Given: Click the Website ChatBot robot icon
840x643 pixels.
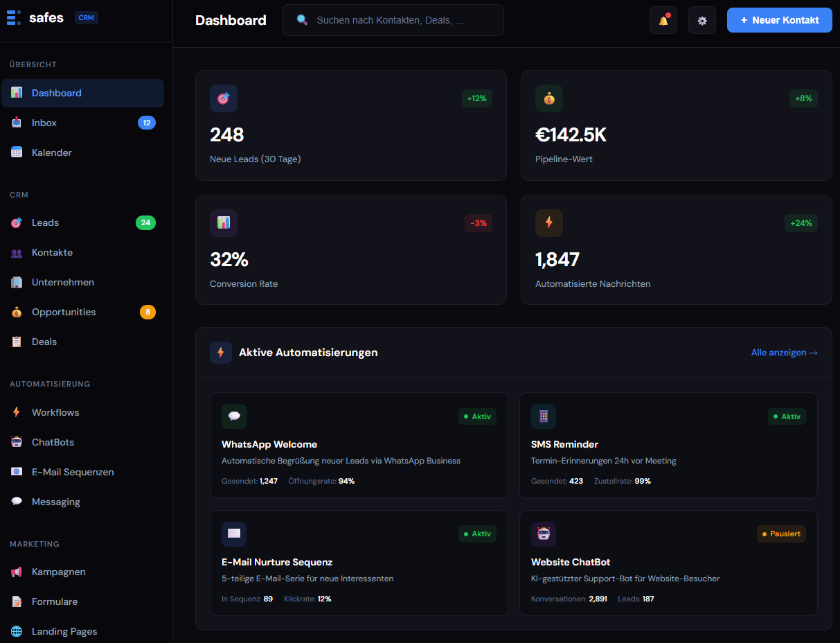Looking at the screenshot, I should [x=544, y=534].
